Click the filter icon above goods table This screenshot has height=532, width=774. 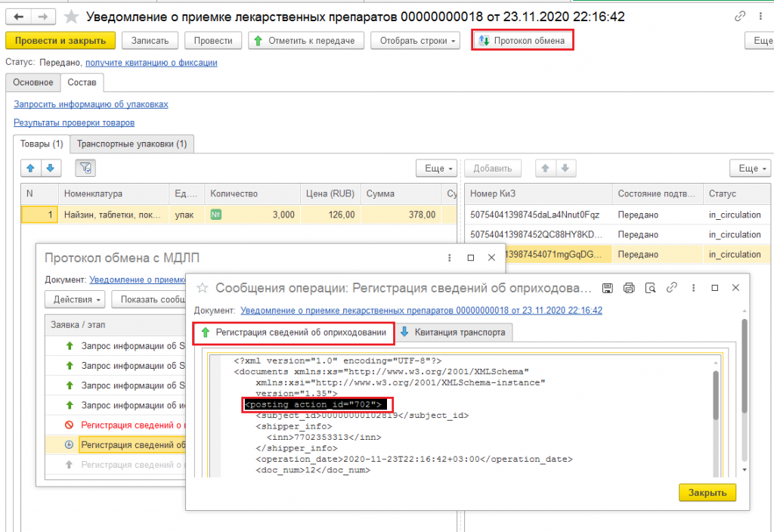(x=85, y=169)
